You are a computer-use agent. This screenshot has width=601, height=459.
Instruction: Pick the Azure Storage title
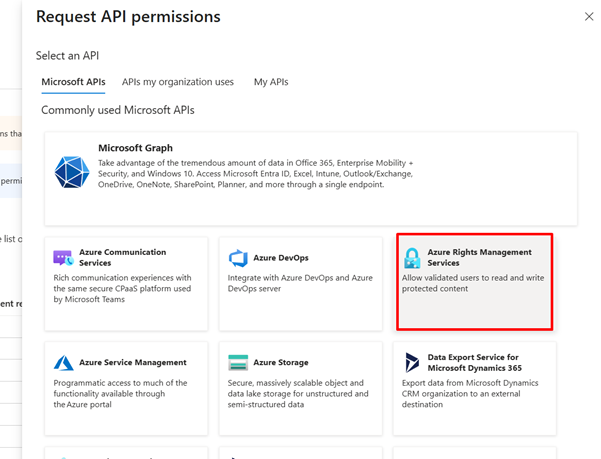tap(281, 362)
